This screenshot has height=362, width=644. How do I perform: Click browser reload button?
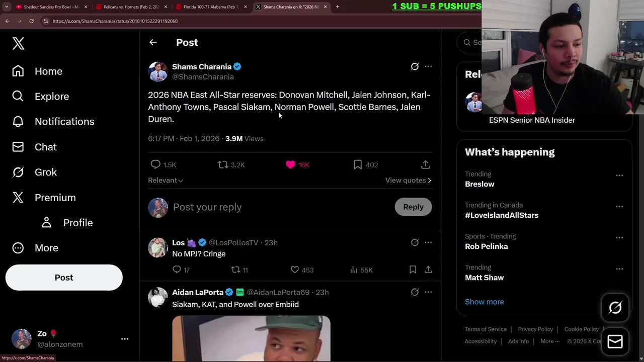pyautogui.click(x=31, y=21)
